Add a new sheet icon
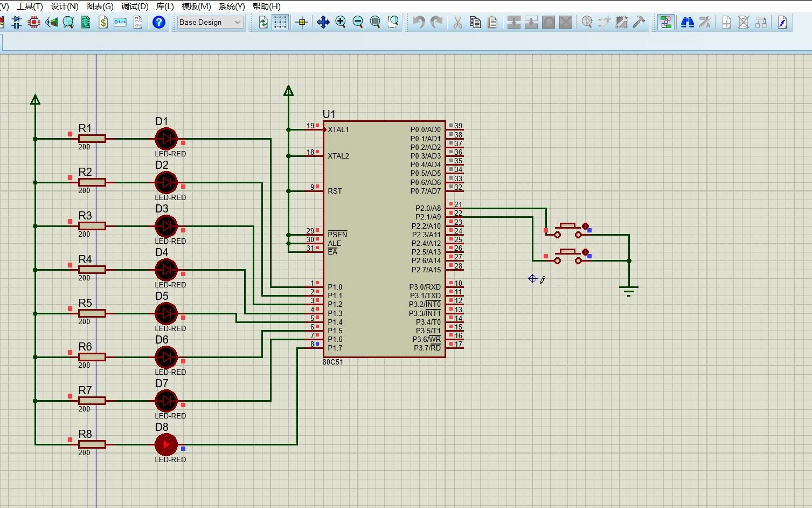Viewport: 812px width, 508px height. tap(726, 22)
